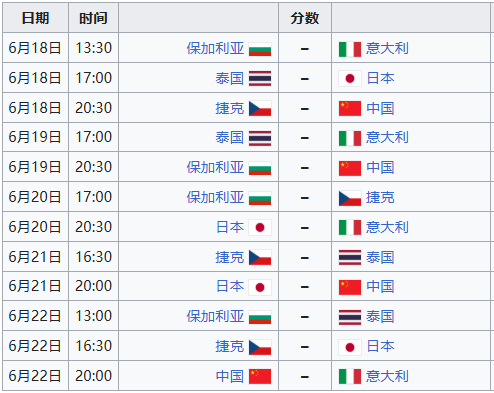Click China flag in June 18 20:30 row
Image resolution: width=494 pixels, height=393 pixels.
coord(350,108)
